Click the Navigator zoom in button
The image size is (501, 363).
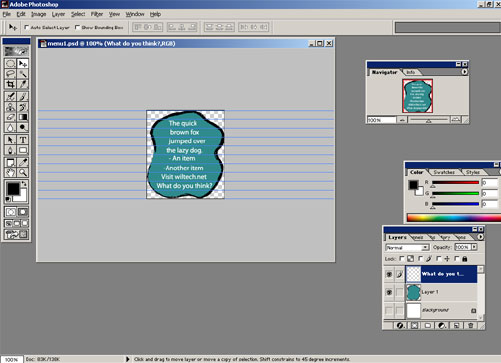456,120
